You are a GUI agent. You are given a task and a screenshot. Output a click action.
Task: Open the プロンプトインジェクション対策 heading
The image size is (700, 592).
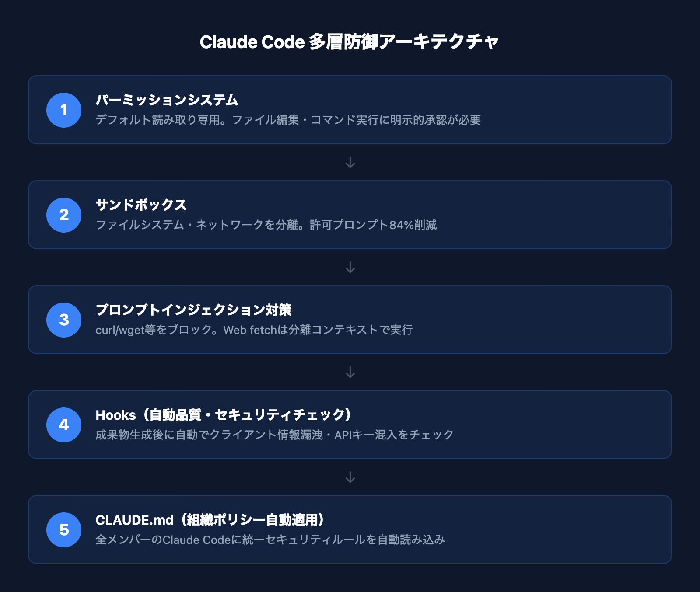(x=193, y=310)
